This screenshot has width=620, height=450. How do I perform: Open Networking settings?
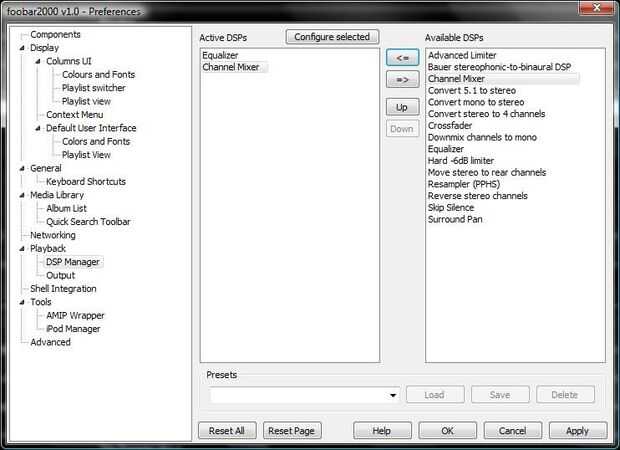pos(53,235)
